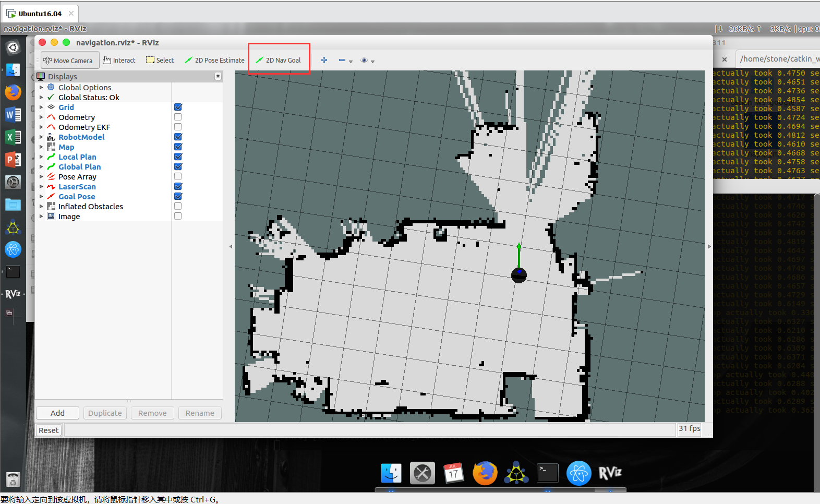Expand the Odometry display entry
Screen dimensions: 820x504
(41, 117)
